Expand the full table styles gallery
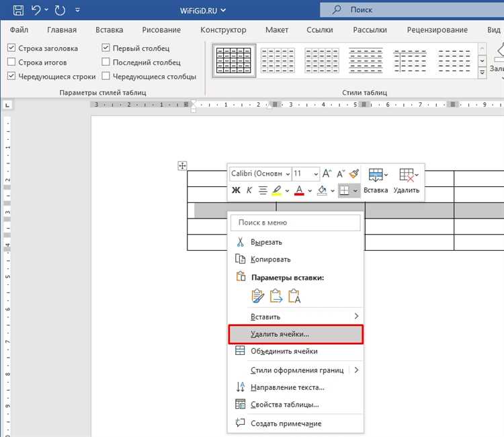The width and height of the screenshot is (504, 437). [482, 73]
